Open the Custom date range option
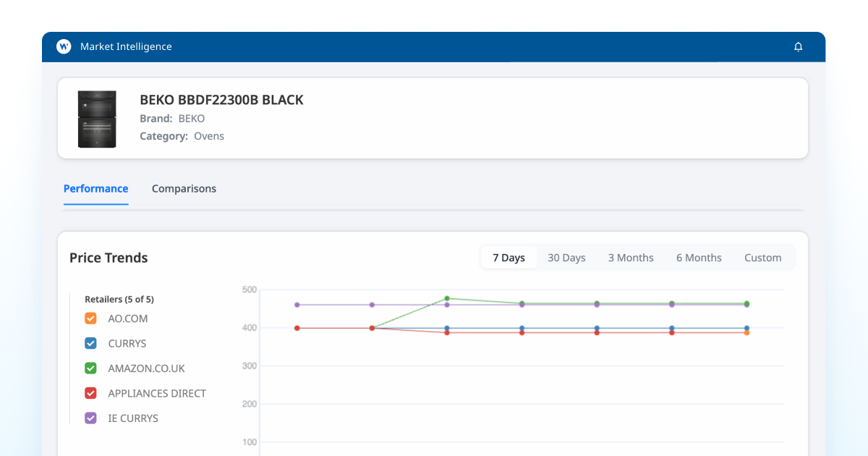 (762, 257)
